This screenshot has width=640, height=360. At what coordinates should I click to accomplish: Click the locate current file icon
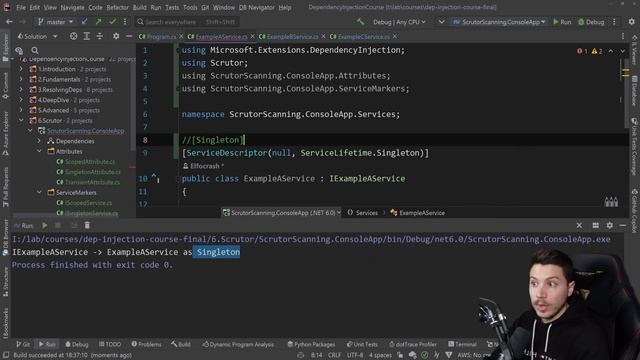(x=73, y=36)
